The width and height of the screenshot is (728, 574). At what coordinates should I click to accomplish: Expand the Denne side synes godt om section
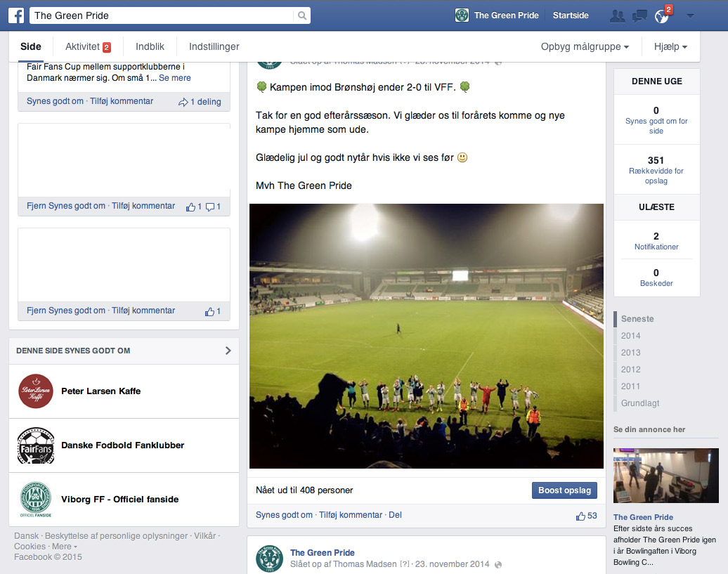click(228, 351)
